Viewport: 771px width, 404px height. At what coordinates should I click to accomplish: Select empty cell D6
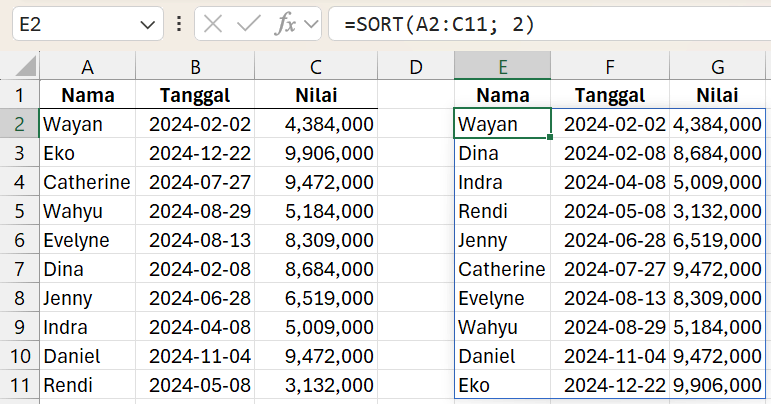coord(416,240)
